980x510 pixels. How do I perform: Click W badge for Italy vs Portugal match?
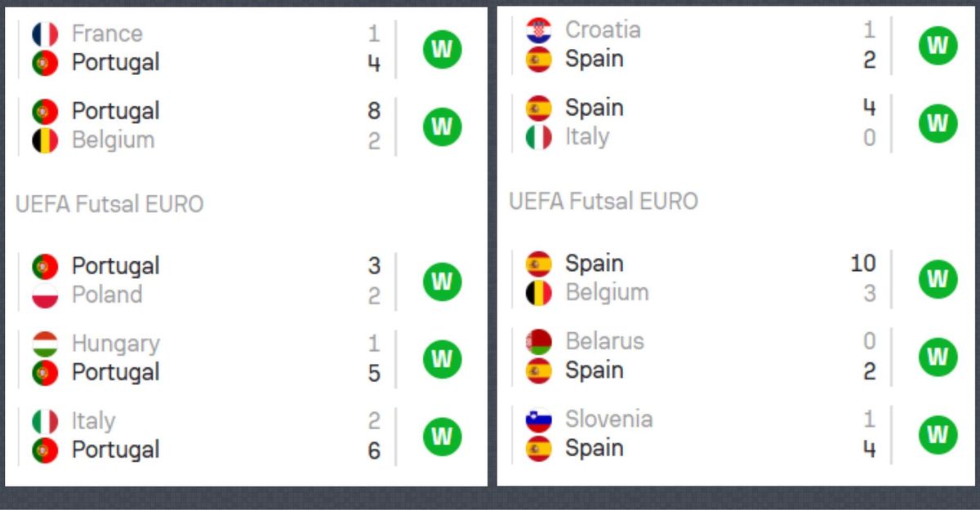tap(442, 436)
